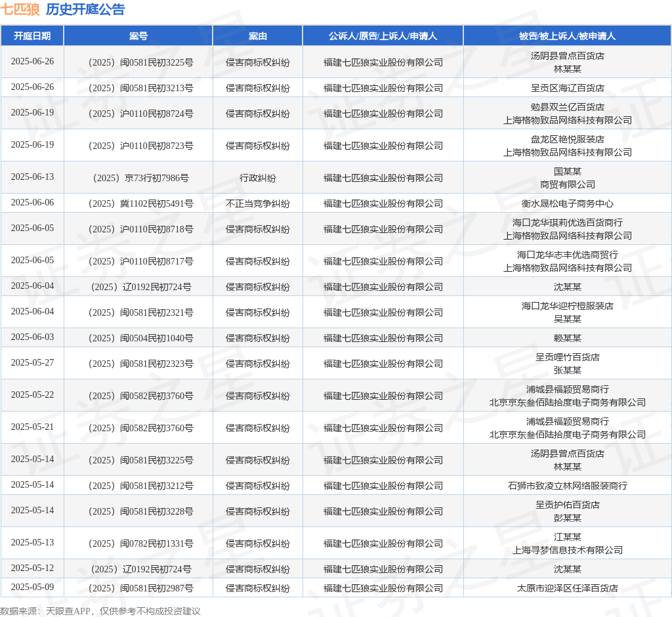Click defendant 海口龙华迎柠橙服装店

(x=568, y=306)
